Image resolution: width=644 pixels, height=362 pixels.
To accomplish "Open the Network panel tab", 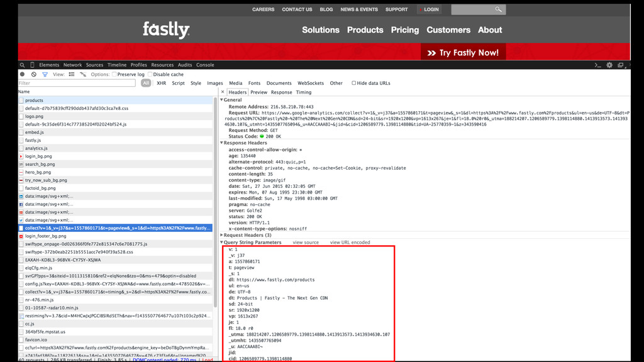I will click(x=72, y=65).
